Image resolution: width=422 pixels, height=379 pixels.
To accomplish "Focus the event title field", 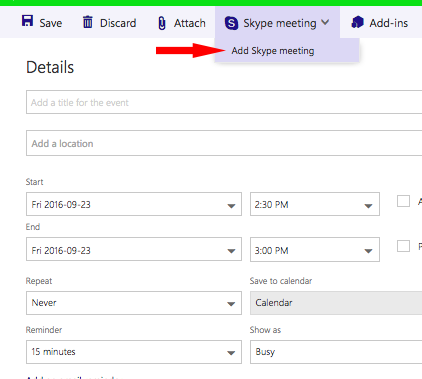I will [224, 102].
